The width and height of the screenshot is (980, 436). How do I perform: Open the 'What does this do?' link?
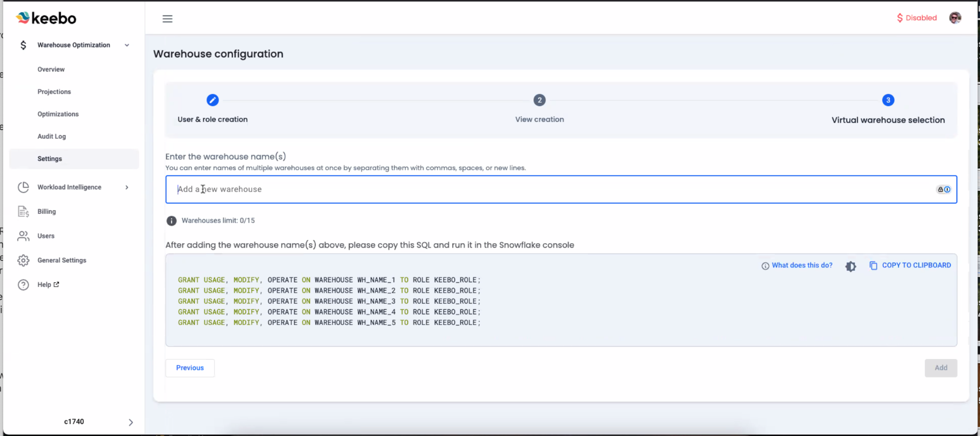[x=802, y=265]
